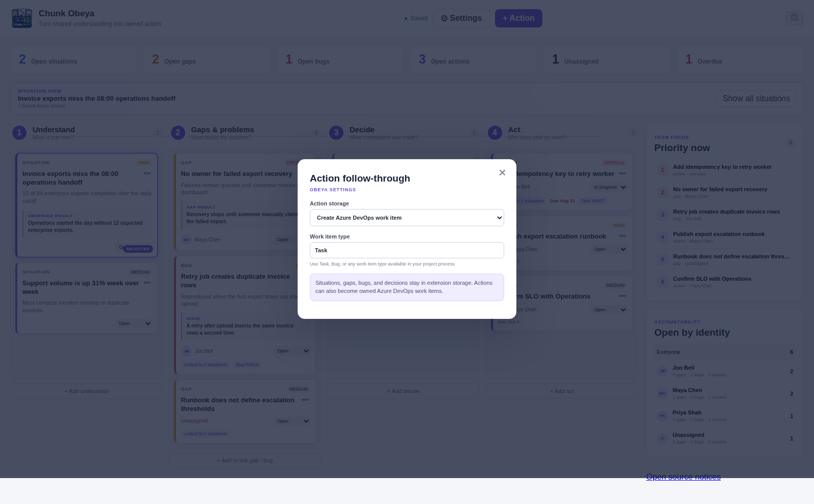Filter by Overdue counter
The image size is (814, 504).
click(740, 60)
